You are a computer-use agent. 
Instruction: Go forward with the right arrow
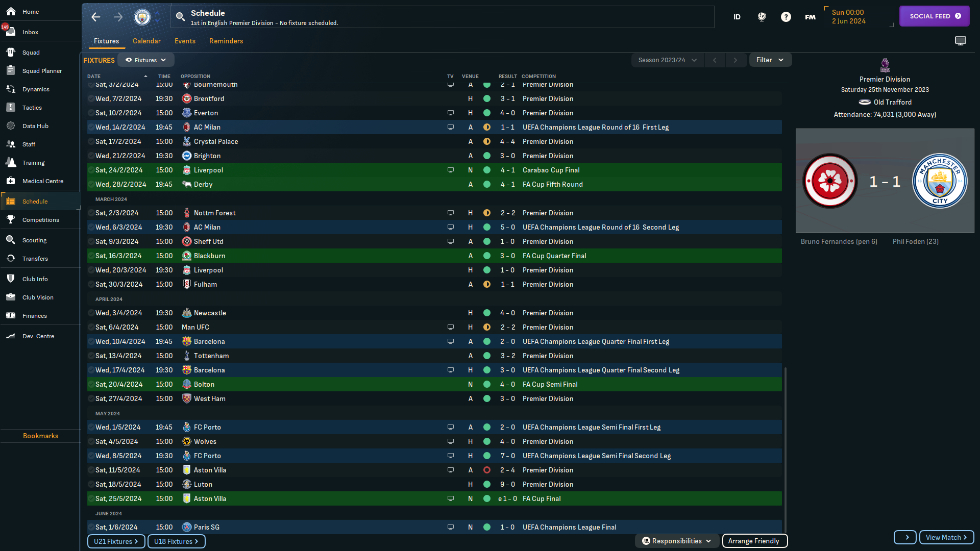point(118,17)
